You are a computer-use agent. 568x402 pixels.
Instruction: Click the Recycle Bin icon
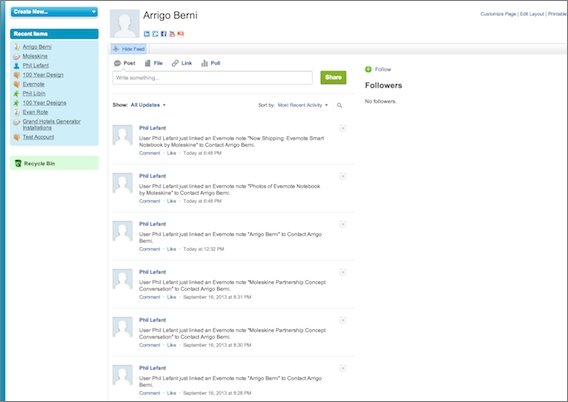[x=18, y=164]
